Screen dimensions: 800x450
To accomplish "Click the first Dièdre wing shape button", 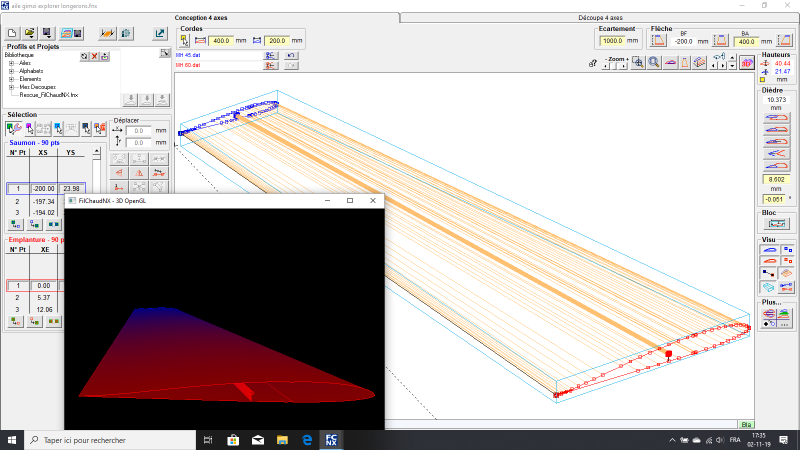I will coord(776,118).
